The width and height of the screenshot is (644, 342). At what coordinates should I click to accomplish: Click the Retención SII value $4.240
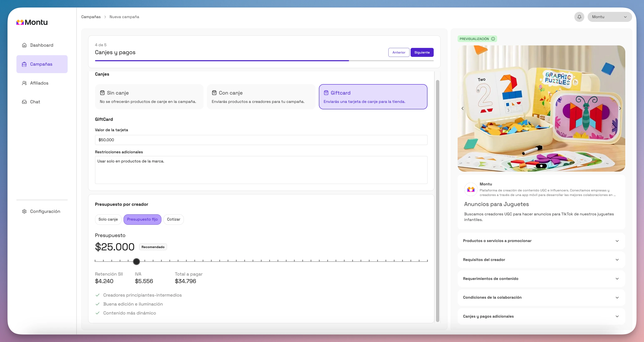[104, 281]
